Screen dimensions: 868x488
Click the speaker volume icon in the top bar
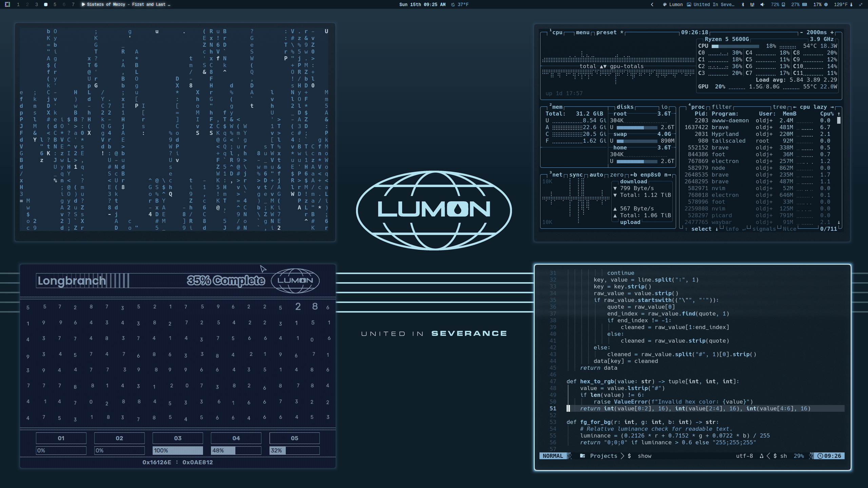(762, 4)
